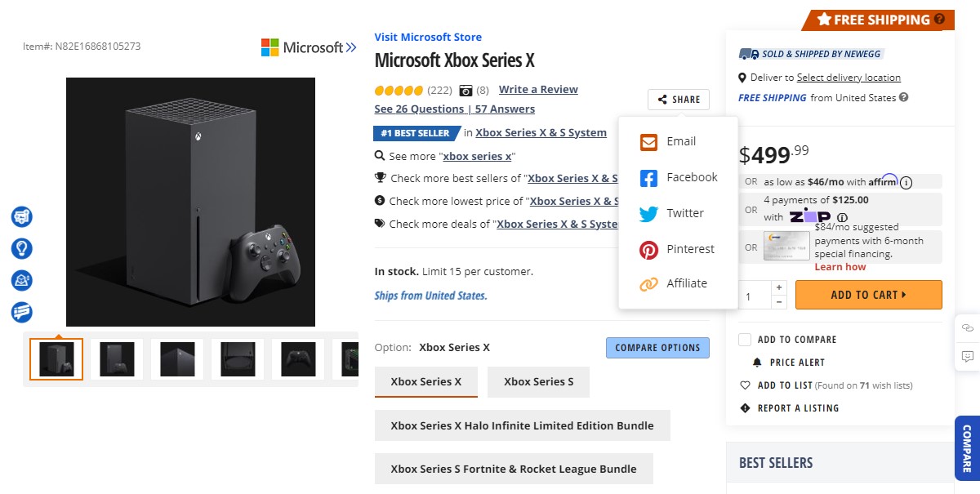Click the lightbulb icon in the left sidebar
The width and height of the screenshot is (980, 494).
[x=21, y=248]
